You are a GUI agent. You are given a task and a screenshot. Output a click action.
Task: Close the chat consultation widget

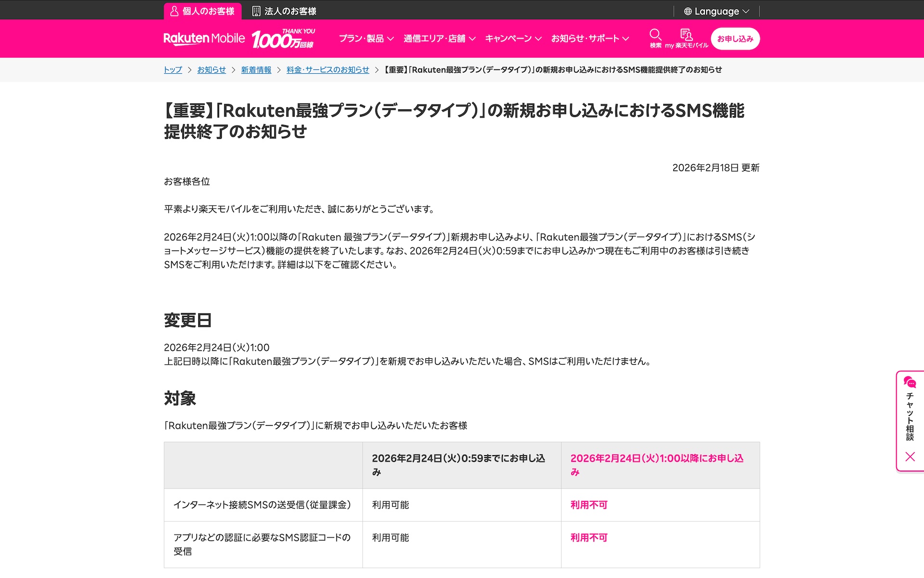(910, 457)
